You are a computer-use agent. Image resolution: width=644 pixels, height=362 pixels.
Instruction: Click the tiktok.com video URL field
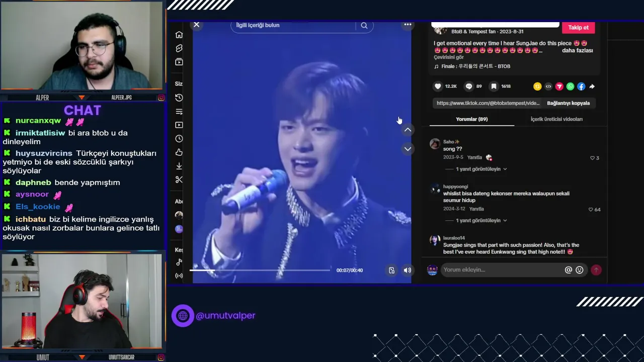coord(488,103)
